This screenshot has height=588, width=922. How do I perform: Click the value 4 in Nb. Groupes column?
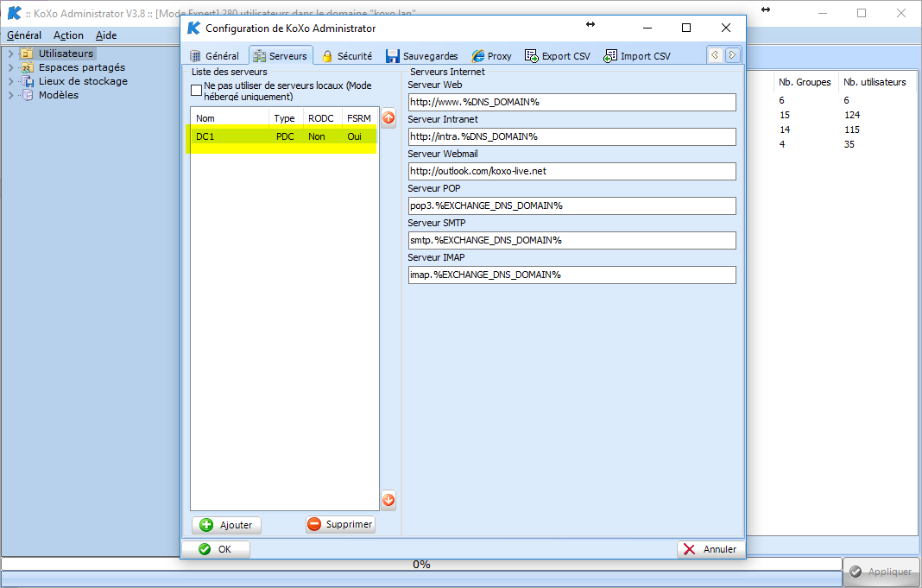point(782,145)
